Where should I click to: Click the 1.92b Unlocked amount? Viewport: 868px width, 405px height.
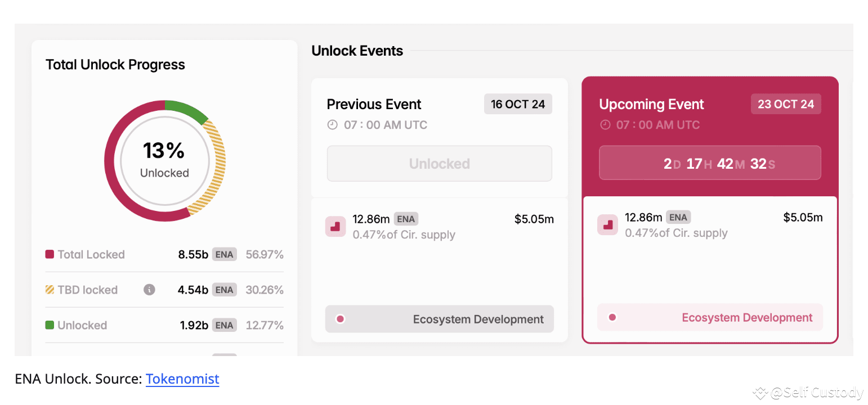194,325
